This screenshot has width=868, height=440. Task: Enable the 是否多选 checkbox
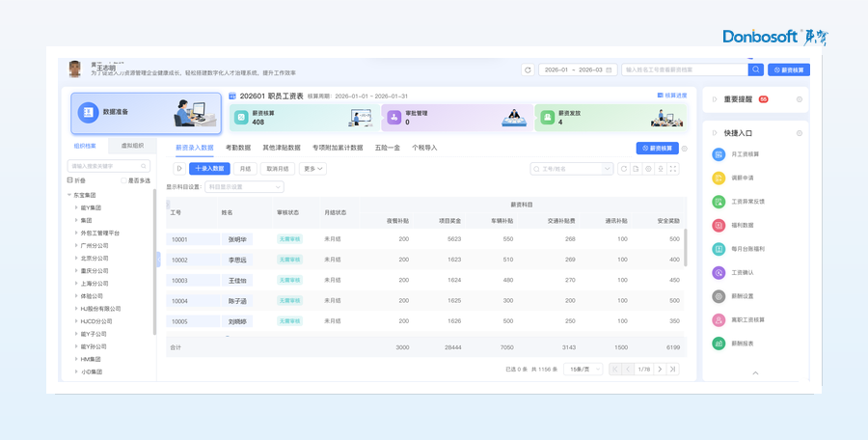(123, 180)
